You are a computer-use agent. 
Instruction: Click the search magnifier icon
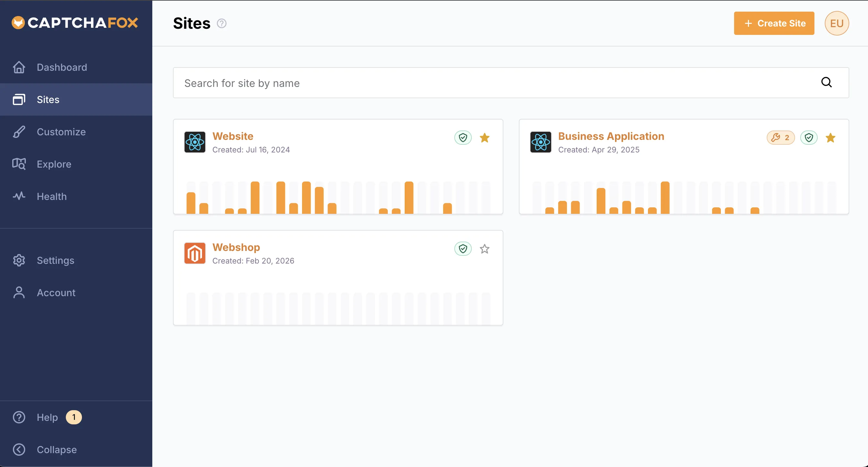826,82
